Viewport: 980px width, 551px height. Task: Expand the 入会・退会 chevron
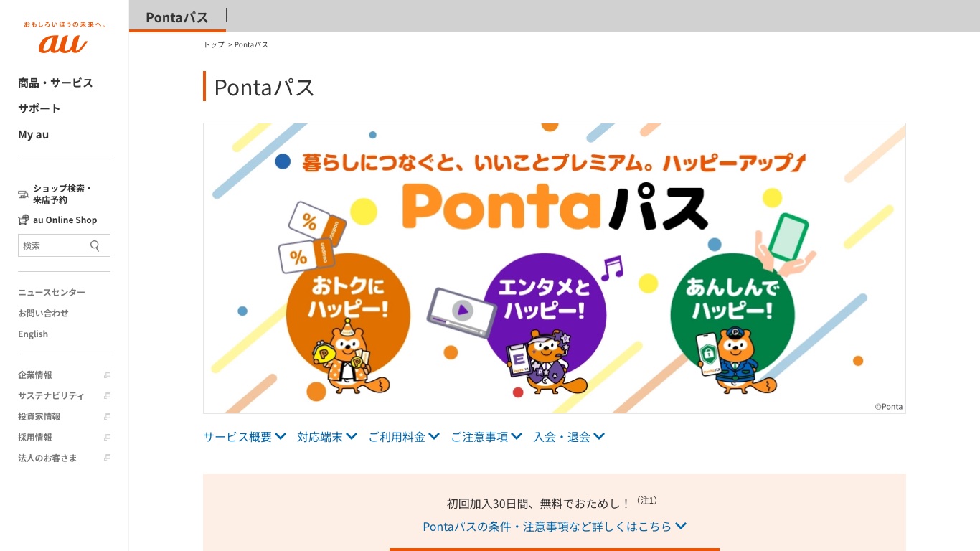(x=599, y=436)
